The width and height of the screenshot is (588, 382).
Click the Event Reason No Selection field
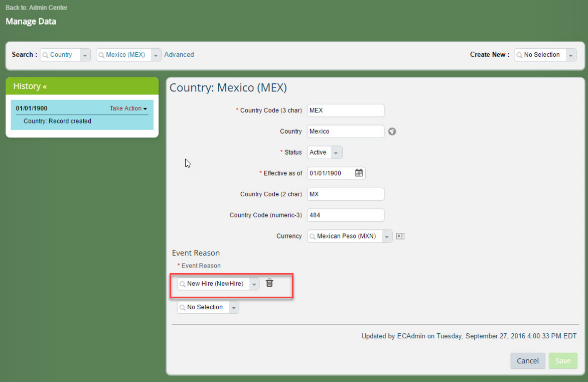coord(208,307)
